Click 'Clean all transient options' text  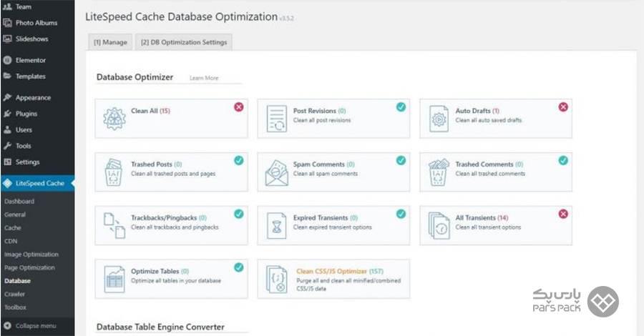click(488, 227)
